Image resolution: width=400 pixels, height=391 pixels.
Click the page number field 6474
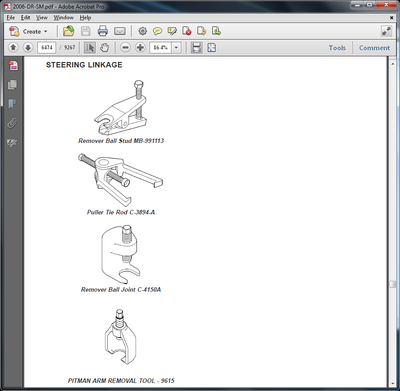point(47,48)
